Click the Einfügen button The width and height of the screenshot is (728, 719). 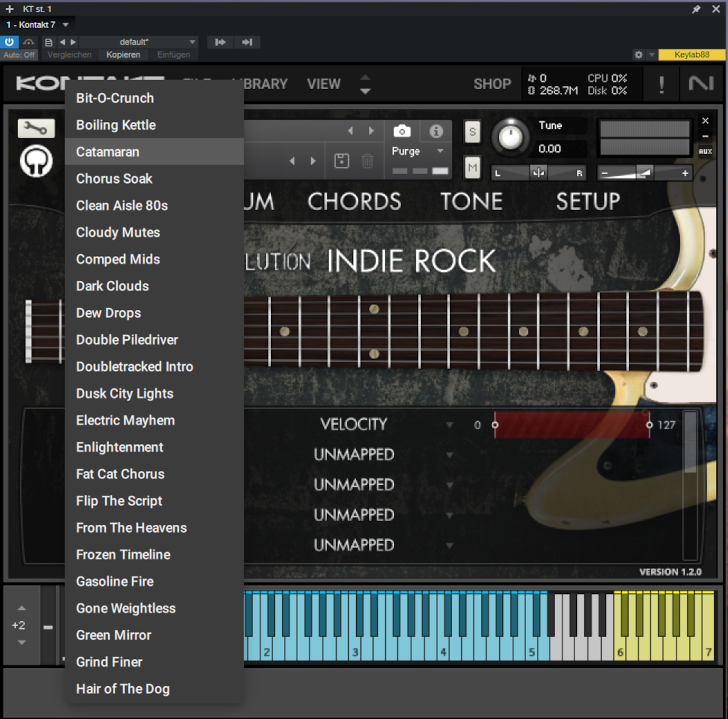coord(174,55)
